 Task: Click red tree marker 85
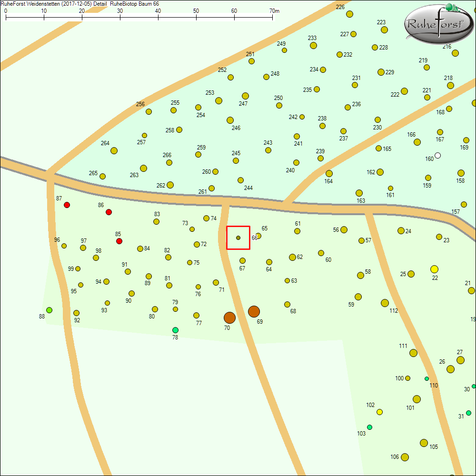(x=119, y=241)
